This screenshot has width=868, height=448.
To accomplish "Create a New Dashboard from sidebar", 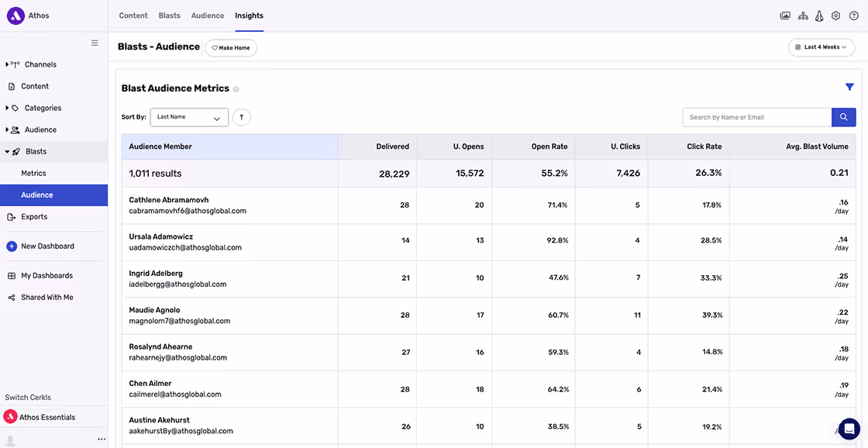I will [x=47, y=246].
